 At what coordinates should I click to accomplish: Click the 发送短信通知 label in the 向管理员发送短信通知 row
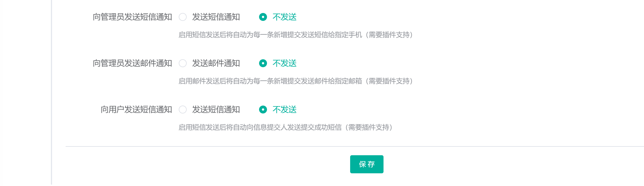tap(216, 17)
